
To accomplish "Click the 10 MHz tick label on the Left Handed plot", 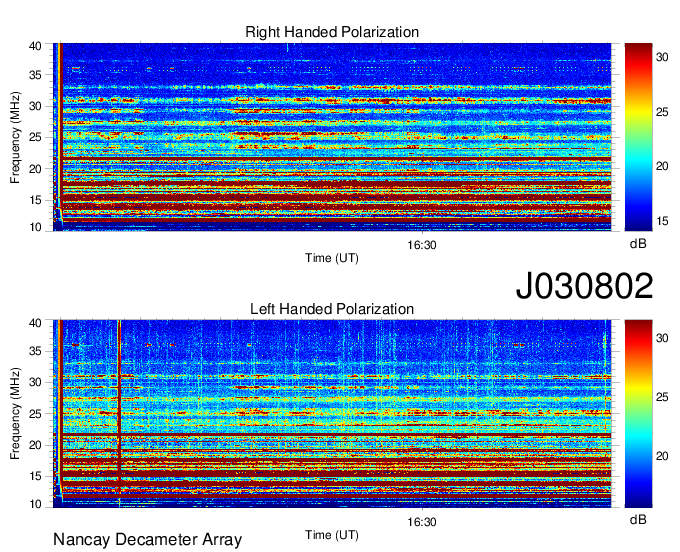I will click(35, 504).
